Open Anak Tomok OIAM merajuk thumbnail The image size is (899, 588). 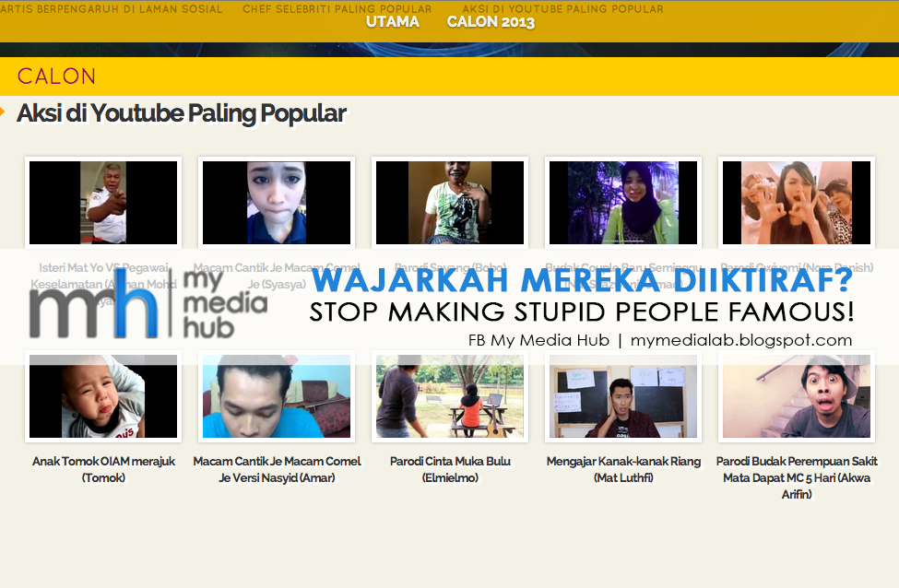tap(103, 396)
